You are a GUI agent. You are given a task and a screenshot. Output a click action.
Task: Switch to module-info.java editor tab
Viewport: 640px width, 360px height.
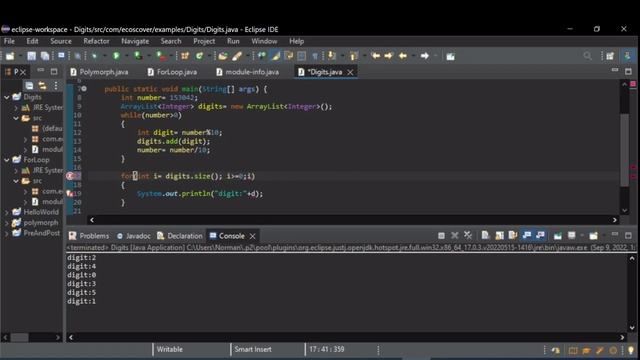(248, 72)
